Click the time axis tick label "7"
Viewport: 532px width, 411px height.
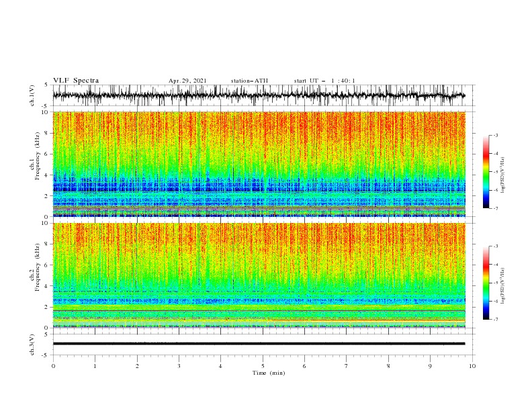click(347, 366)
